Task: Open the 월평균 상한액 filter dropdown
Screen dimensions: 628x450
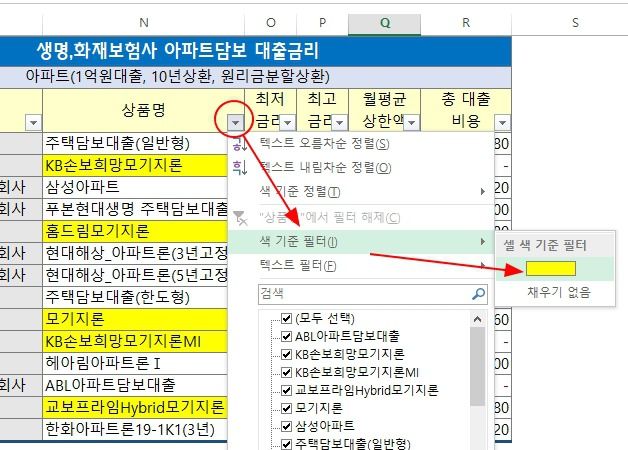Action: click(411, 123)
